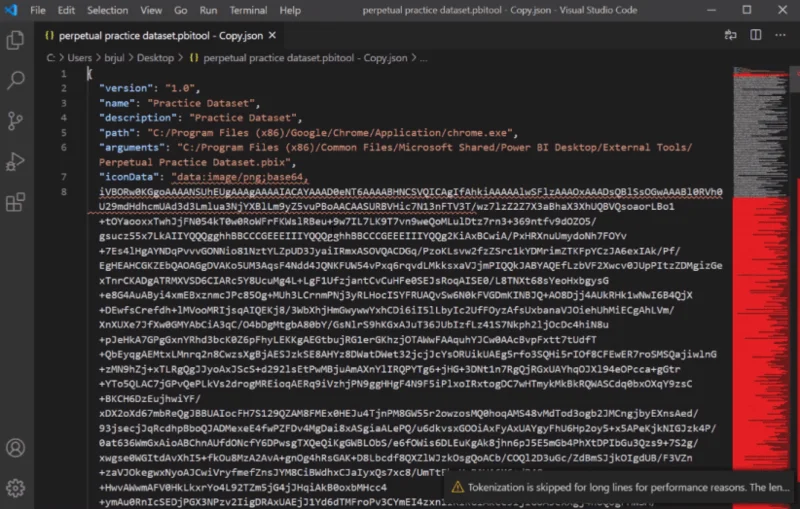
Task: Click the Users breadcrumb segment
Action: click(80, 58)
